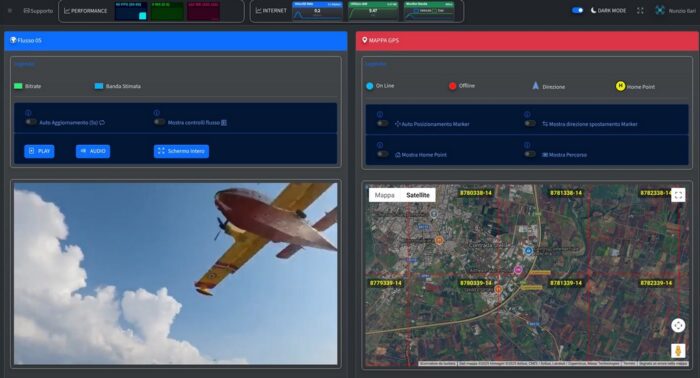Pick the Street View pegman icon
The width and height of the screenshot is (700, 378).
(678, 350)
